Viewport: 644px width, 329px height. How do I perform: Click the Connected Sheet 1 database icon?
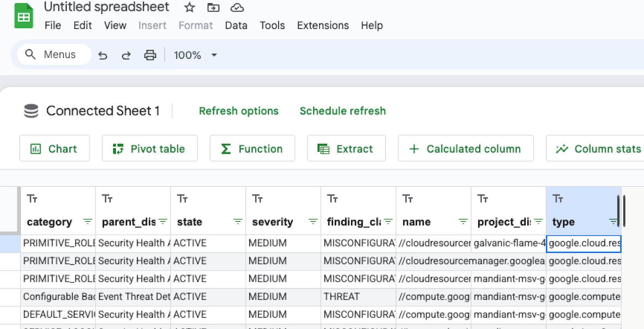(x=31, y=111)
